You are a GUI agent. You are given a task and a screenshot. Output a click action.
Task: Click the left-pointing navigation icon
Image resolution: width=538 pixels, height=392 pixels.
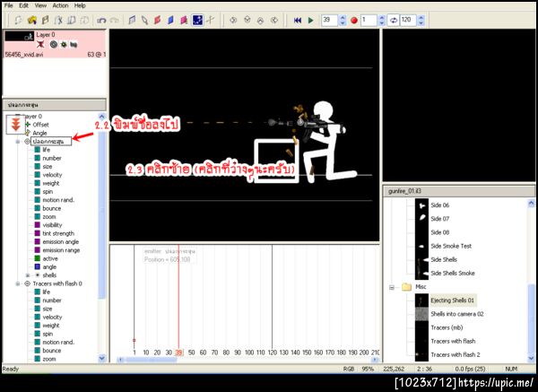(233, 21)
